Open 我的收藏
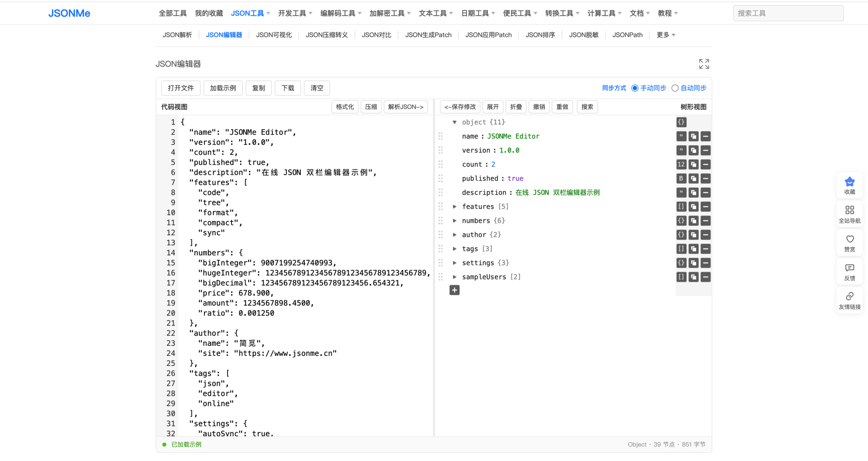868x461 pixels. pos(209,14)
